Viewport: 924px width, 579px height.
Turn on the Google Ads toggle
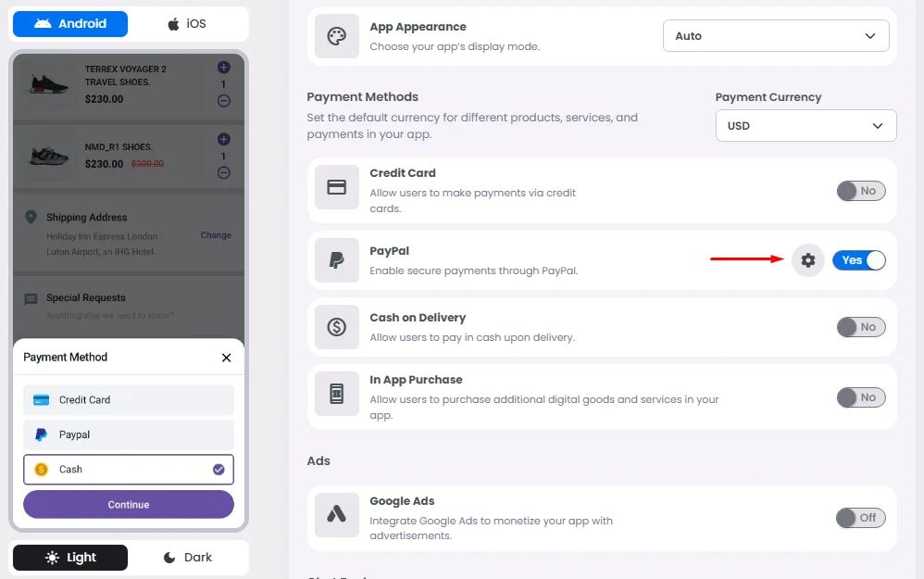[x=860, y=518]
